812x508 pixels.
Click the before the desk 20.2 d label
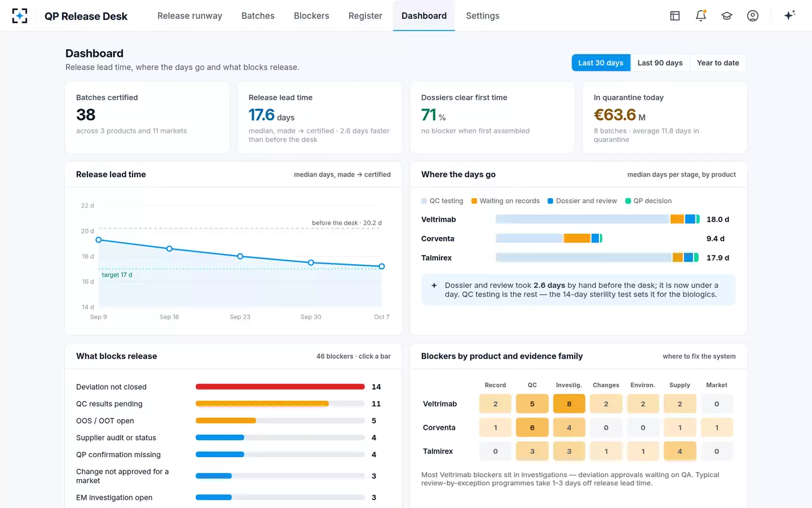pyautogui.click(x=347, y=223)
